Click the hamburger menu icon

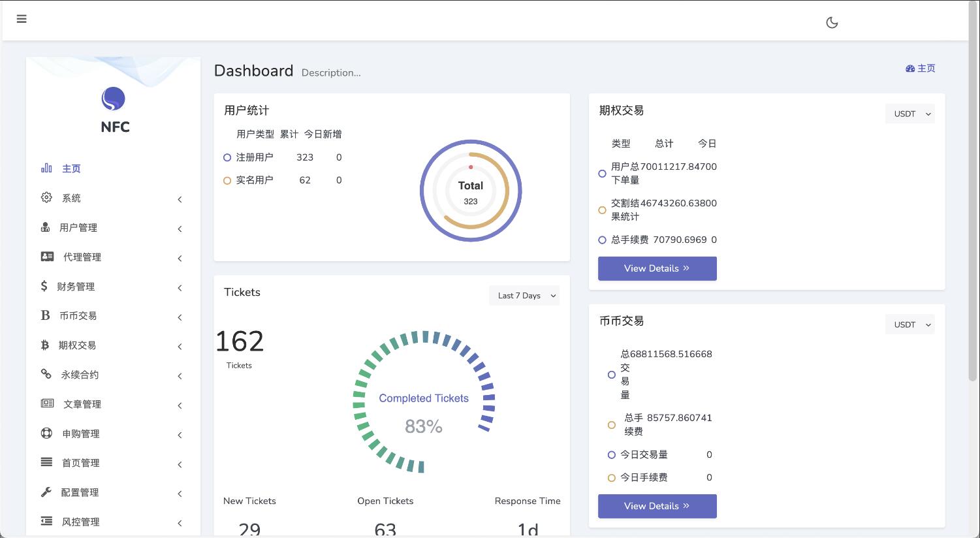tap(22, 19)
